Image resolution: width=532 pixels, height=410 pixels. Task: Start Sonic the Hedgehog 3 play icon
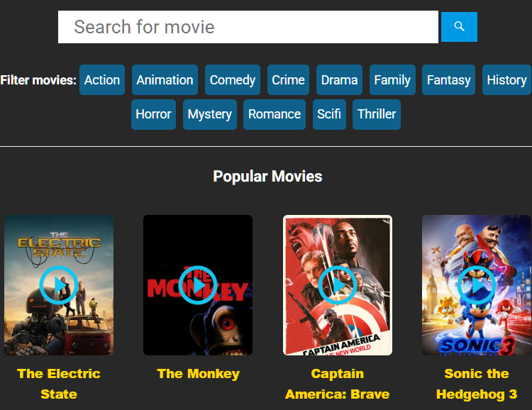(477, 285)
